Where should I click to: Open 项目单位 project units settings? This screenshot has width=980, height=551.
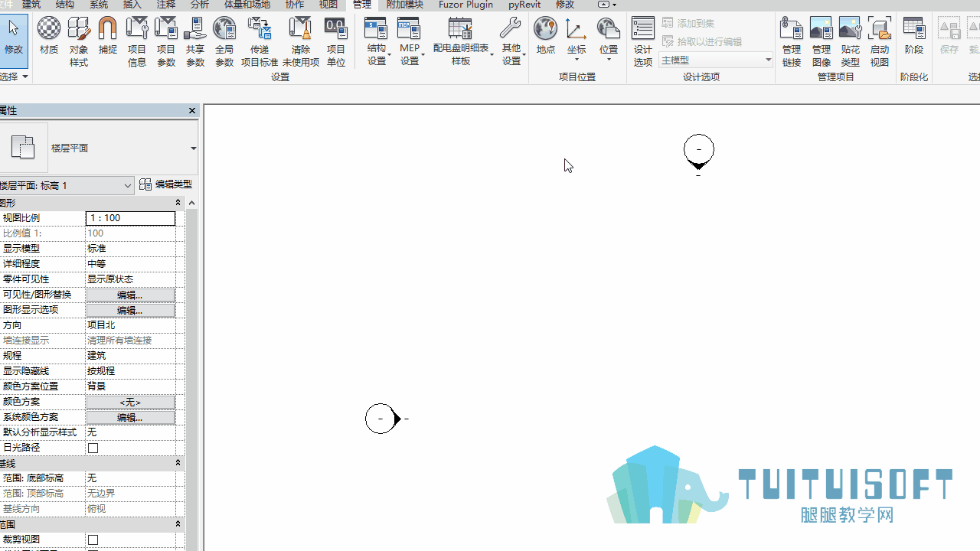[x=336, y=42]
